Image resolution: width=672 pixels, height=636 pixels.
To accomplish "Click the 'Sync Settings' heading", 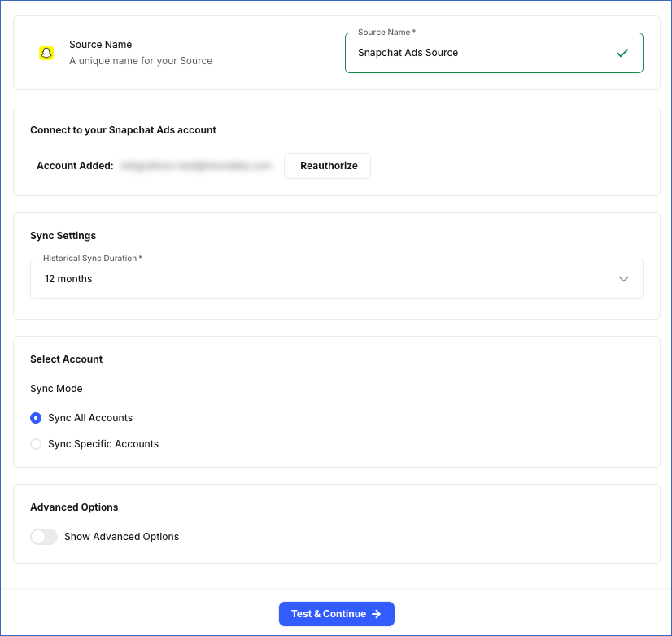I will tap(63, 236).
